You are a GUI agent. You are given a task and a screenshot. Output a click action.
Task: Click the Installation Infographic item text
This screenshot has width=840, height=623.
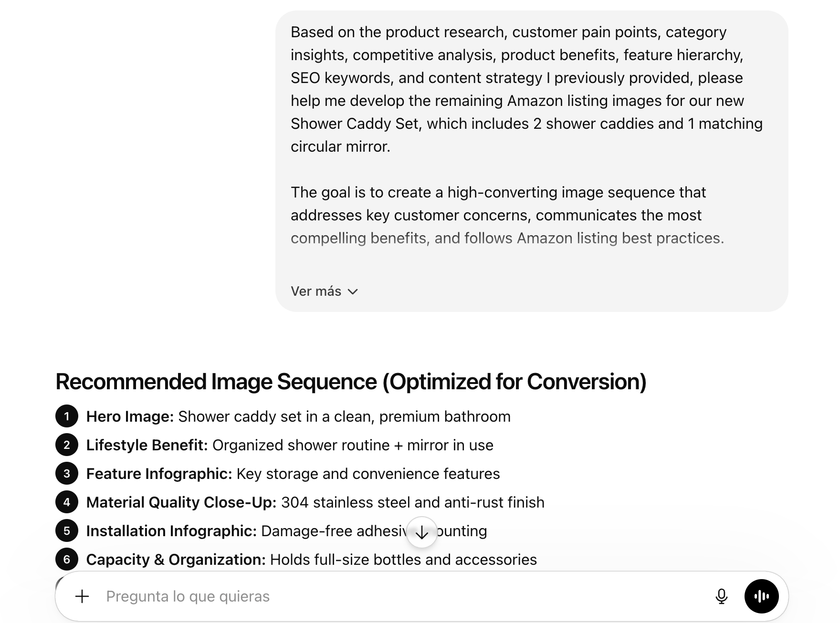pos(286,531)
